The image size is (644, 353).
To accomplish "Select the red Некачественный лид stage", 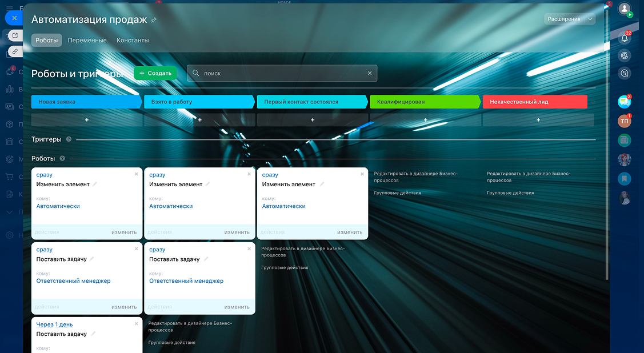I will pos(535,102).
